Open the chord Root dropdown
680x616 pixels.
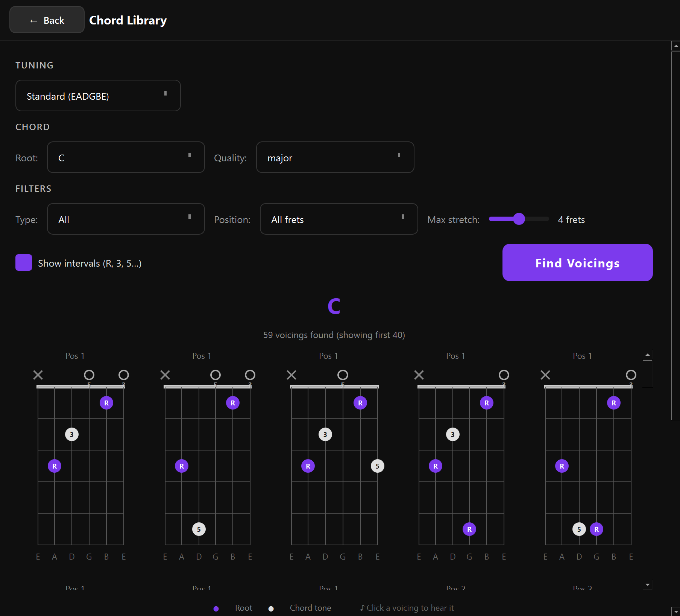tap(126, 157)
